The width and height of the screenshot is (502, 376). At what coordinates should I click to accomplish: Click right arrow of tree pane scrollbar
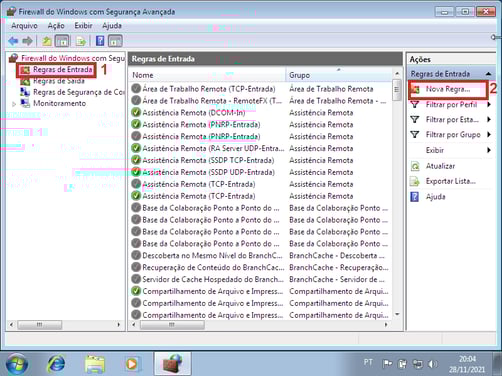click(119, 325)
